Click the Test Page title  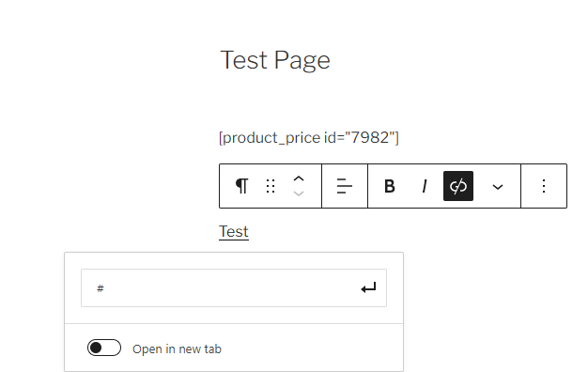point(275,60)
